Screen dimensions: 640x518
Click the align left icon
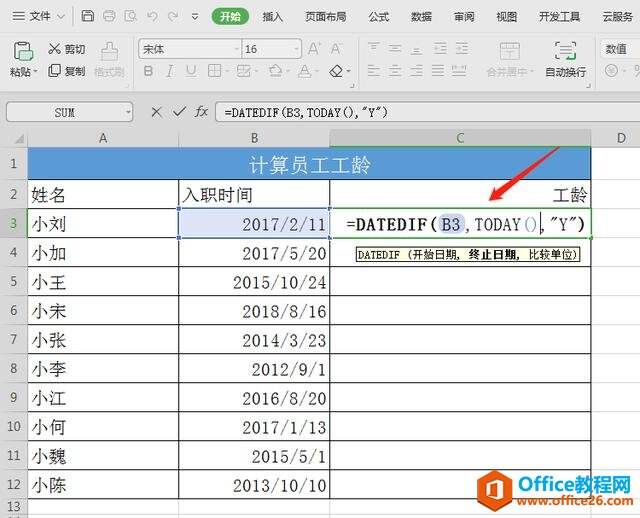click(x=373, y=71)
